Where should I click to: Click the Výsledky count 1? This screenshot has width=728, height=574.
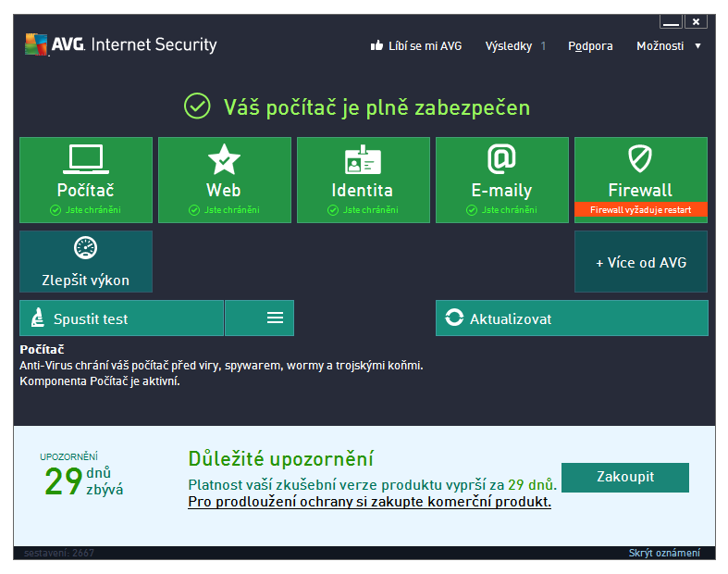click(x=543, y=46)
